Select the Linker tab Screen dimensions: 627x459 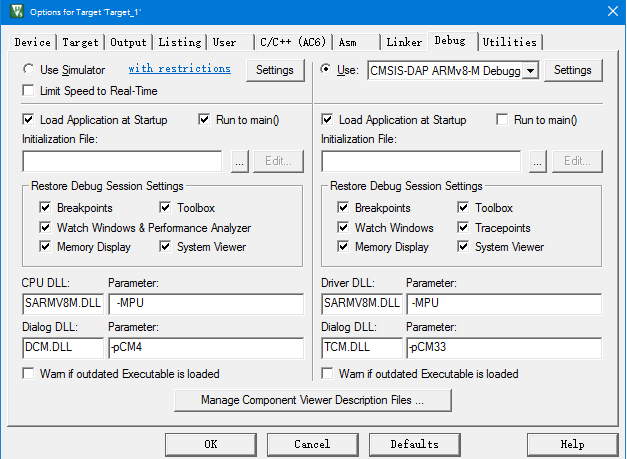[404, 42]
